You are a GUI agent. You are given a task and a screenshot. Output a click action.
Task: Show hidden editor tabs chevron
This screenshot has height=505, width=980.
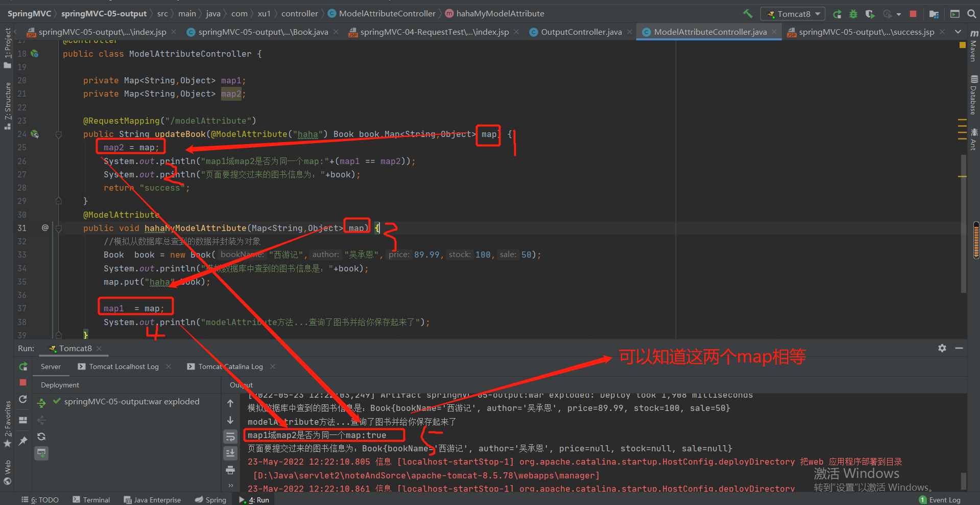click(x=958, y=32)
